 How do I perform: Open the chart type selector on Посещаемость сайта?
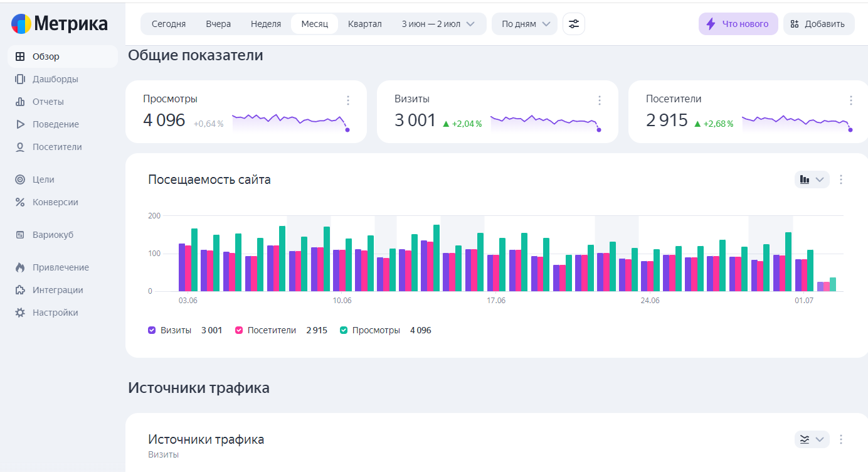click(812, 179)
